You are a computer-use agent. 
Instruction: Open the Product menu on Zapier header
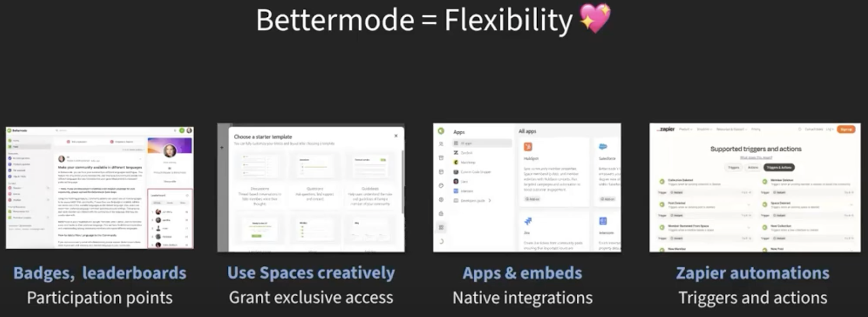[x=685, y=129]
